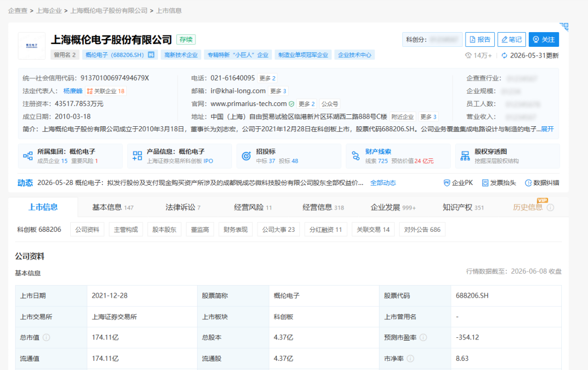Open the QR code icon at top right
The width and height of the screenshot is (588, 370).
tap(564, 27)
